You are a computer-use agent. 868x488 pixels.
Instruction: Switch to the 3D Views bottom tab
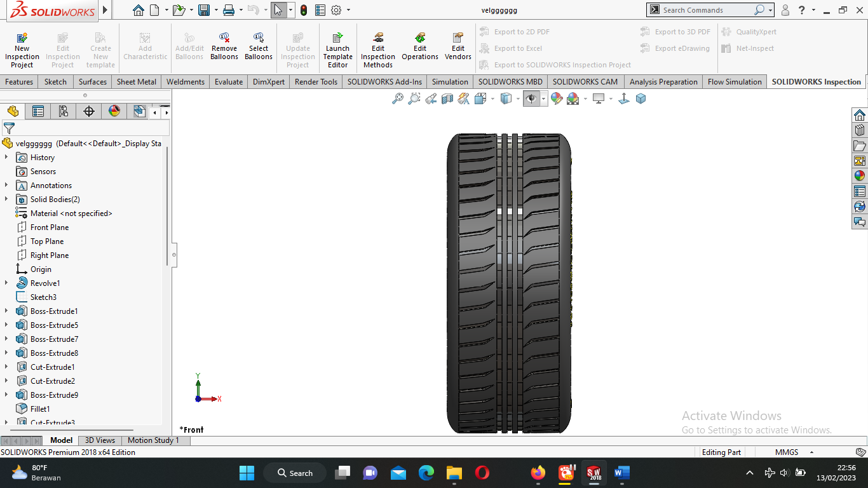(100, 440)
